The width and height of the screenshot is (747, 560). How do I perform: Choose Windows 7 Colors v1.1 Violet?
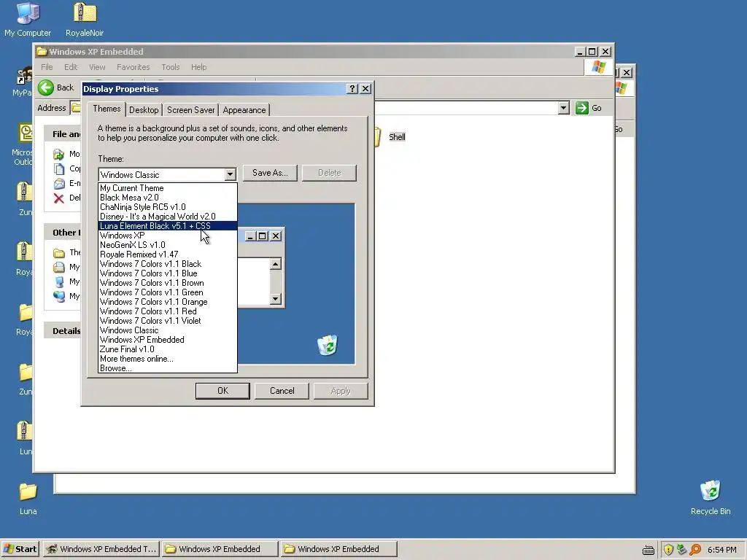click(x=168, y=321)
